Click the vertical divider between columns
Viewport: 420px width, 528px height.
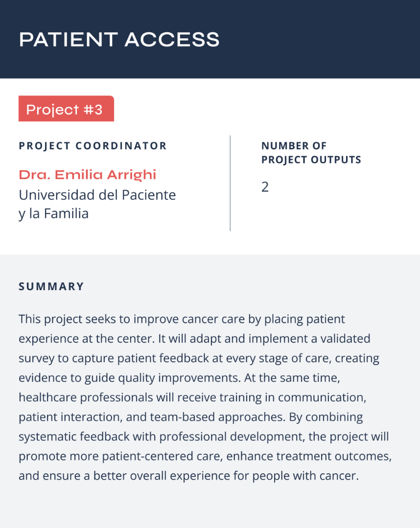coord(230,183)
